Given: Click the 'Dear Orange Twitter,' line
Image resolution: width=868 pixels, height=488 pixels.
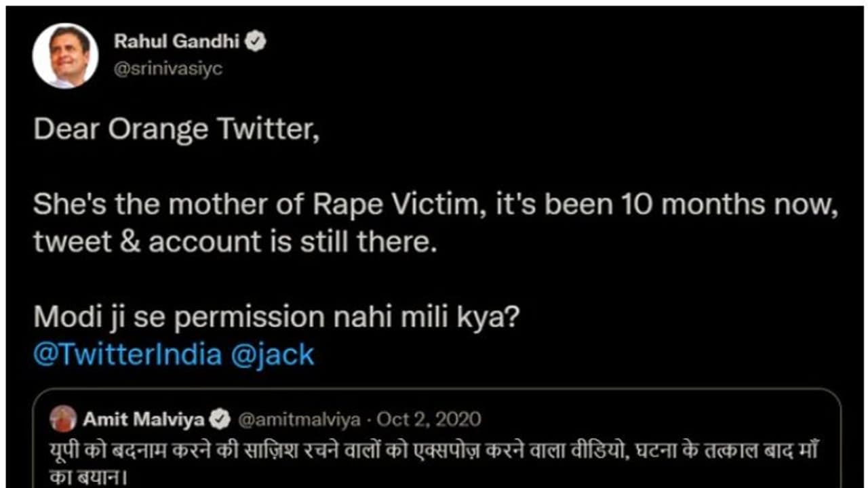Looking at the screenshot, I should click(x=176, y=129).
